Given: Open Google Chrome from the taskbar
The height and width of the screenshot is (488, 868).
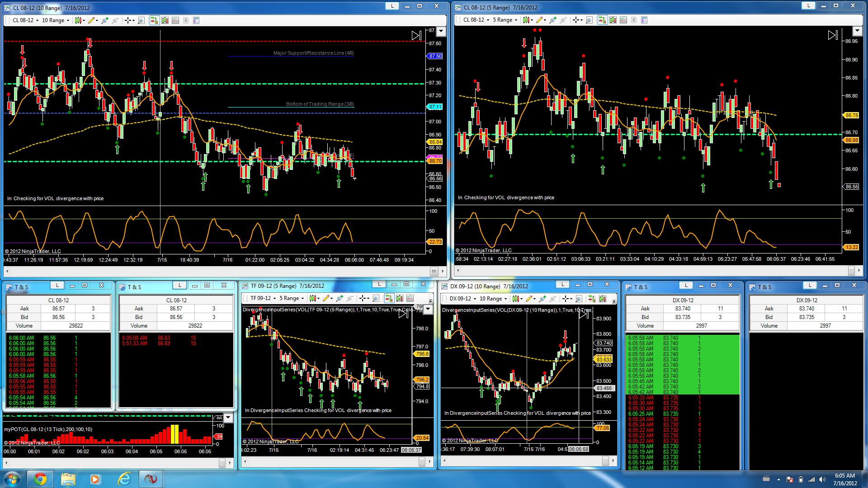Looking at the screenshot, I should pyautogui.click(x=40, y=479).
